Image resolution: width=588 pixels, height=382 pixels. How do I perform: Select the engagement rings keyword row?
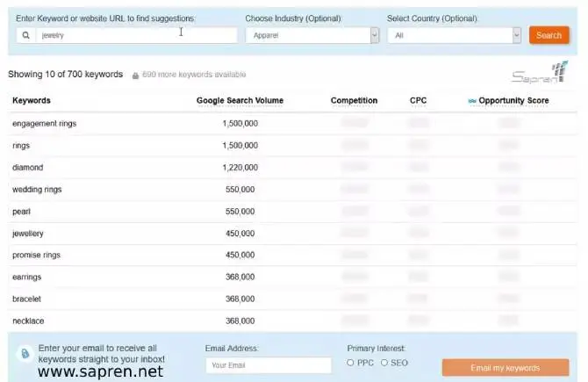(x=45, y=124)
